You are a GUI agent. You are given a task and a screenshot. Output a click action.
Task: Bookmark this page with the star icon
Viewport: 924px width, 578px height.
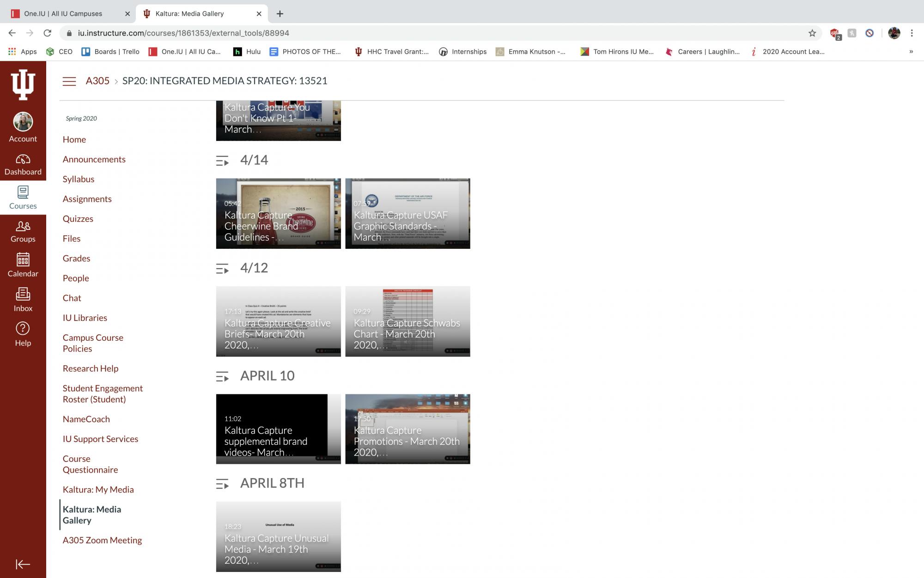pyautogui.click(x=812, y=33)
